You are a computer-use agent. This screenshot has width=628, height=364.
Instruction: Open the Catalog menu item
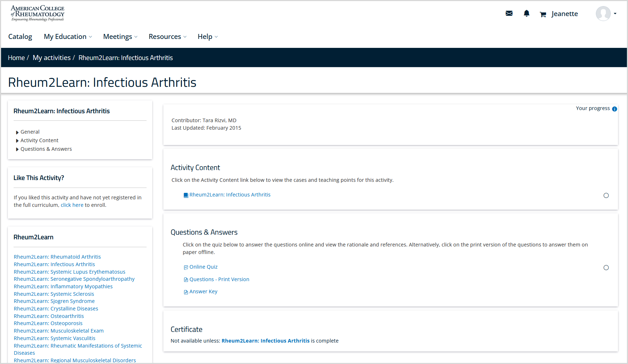20,36
